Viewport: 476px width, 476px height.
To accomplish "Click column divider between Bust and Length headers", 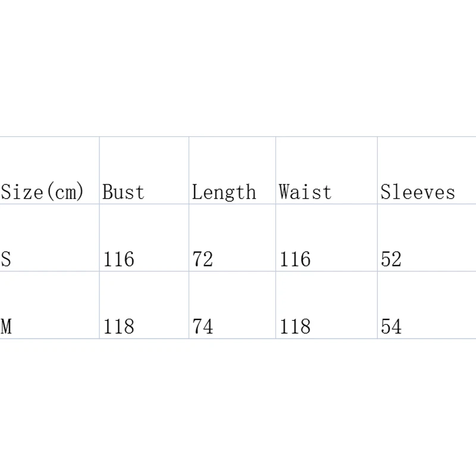I will [x=189, y=171].
